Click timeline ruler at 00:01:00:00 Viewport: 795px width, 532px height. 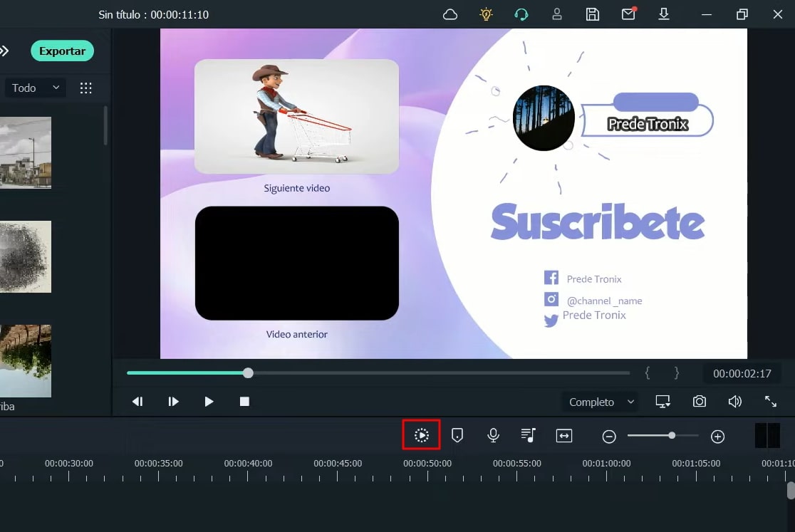tap(606, 464)
